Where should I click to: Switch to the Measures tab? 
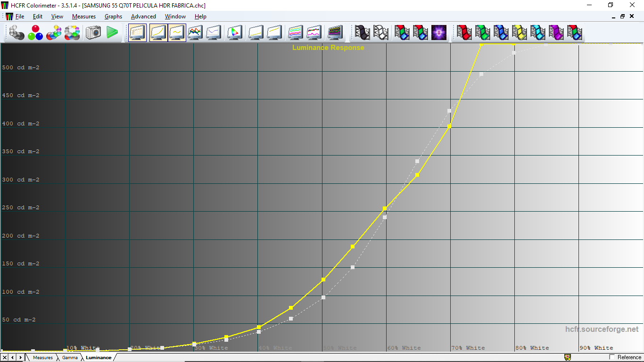click(42, 358)
